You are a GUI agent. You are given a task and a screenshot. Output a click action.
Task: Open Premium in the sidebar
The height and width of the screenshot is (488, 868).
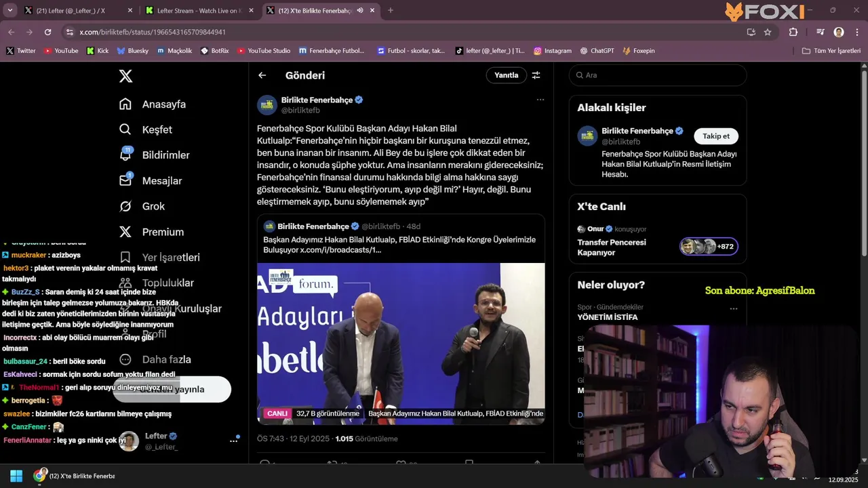[151, 232]
